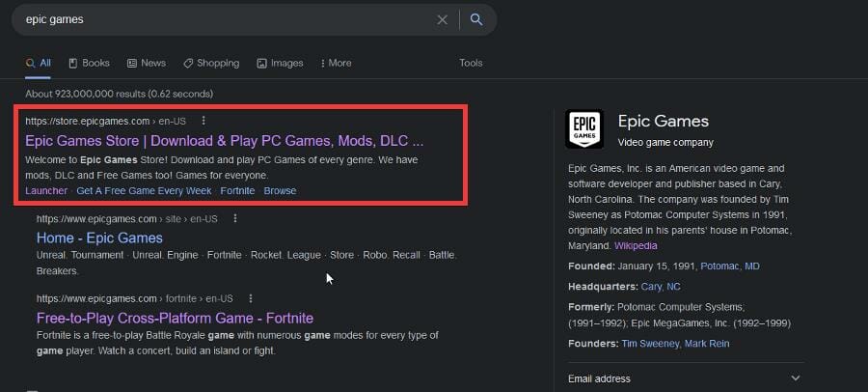Click the https://store.epicgames.com URL text
Screen dimensions: 868x392
coord(88,121)
